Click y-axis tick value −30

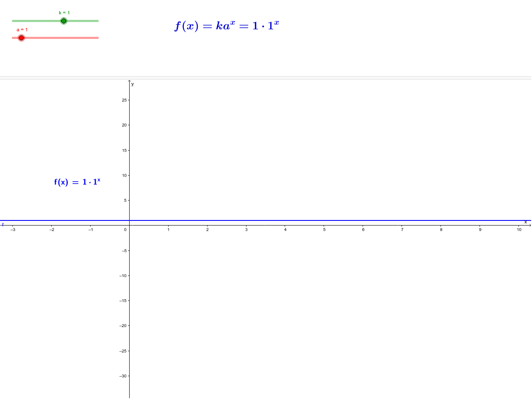point(123,376)
